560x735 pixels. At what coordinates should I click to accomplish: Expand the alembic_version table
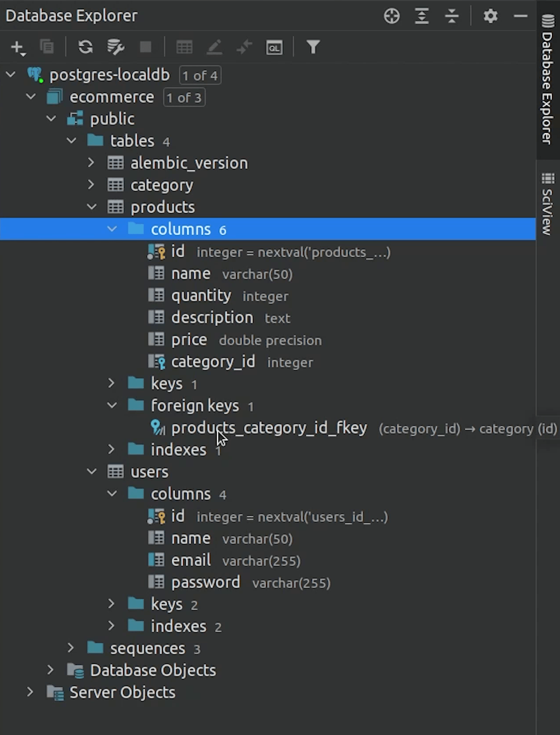(x=91, y=163)
